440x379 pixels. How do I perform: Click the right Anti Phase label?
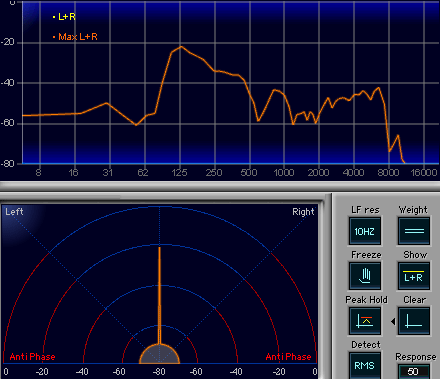(288, 357)
